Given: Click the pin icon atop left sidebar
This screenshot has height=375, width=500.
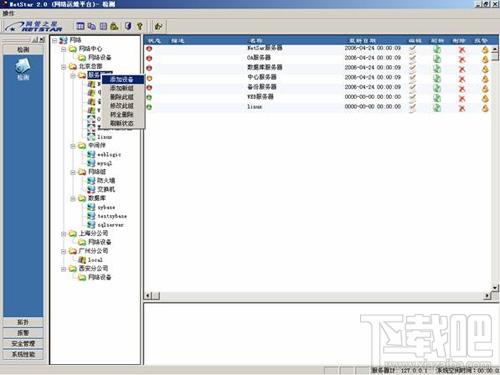Looking at the screenshot, I should click(x=35, y=40).
